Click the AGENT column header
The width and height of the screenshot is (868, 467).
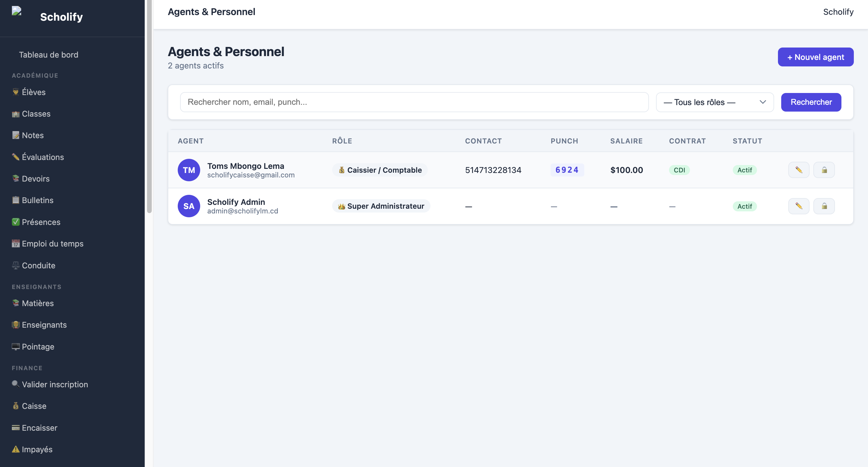coord(191,141)
